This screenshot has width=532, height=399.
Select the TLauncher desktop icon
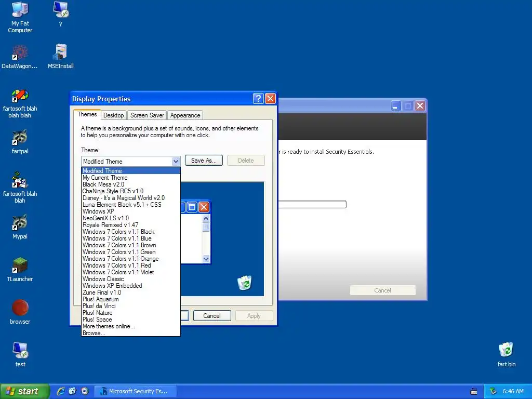pyautogui.click(x=20, y=270)
